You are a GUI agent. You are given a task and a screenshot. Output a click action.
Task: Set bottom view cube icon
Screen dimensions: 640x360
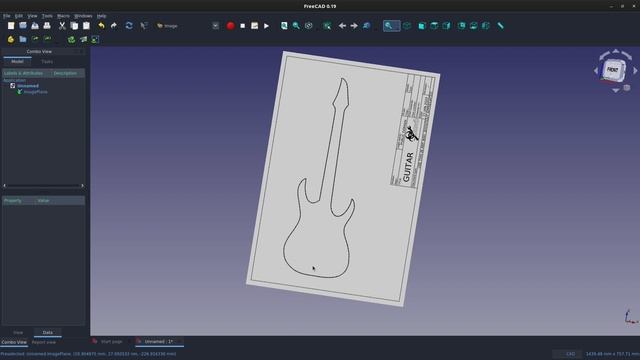click(x=473, y=26)
